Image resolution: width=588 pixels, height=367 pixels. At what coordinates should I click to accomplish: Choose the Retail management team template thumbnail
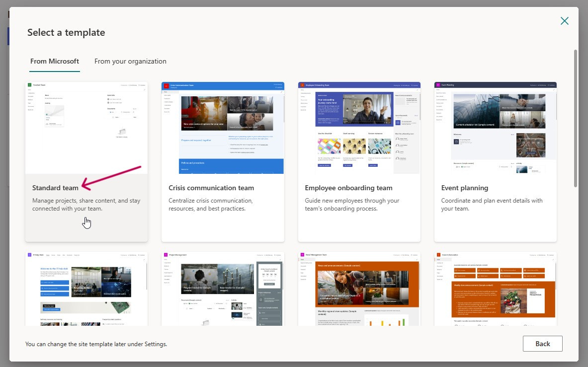(x=359, y=289)
